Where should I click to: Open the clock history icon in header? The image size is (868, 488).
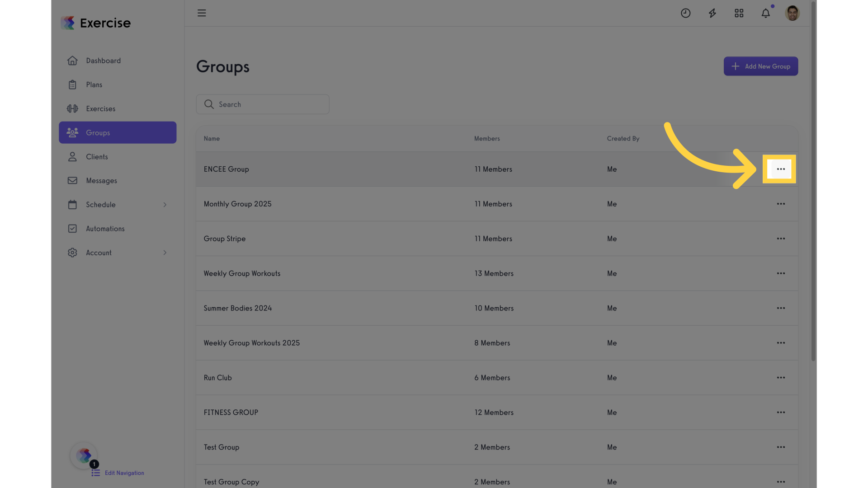(685, 13)
